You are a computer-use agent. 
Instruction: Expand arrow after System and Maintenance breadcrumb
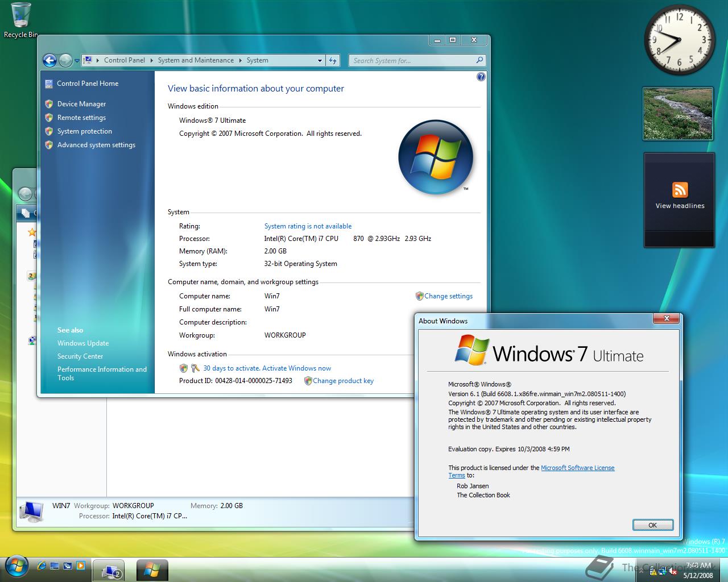240,60
